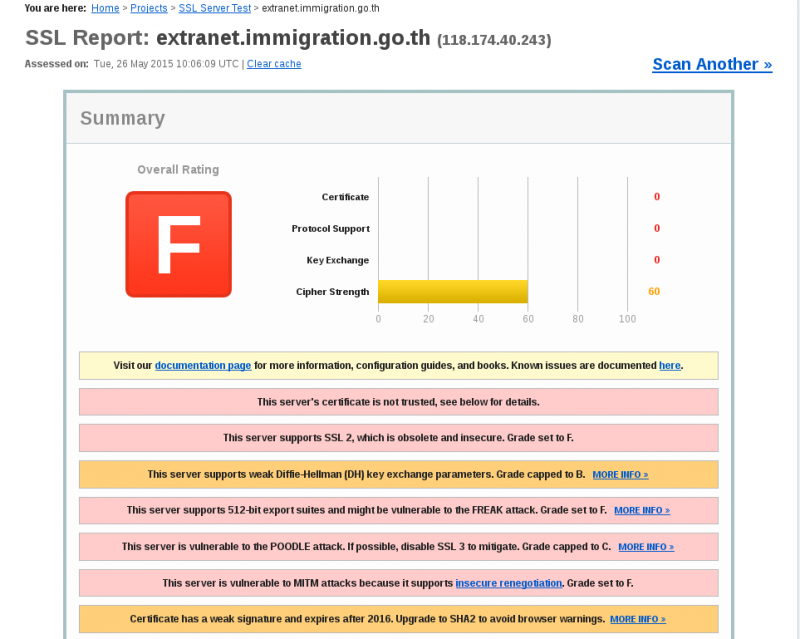Click the Clear cache link

tap(274, 64)
